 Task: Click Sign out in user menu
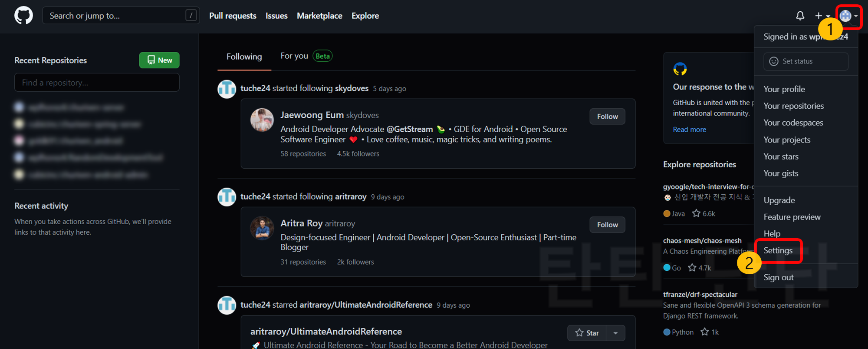pyautogui.click(x=778, y=277)
